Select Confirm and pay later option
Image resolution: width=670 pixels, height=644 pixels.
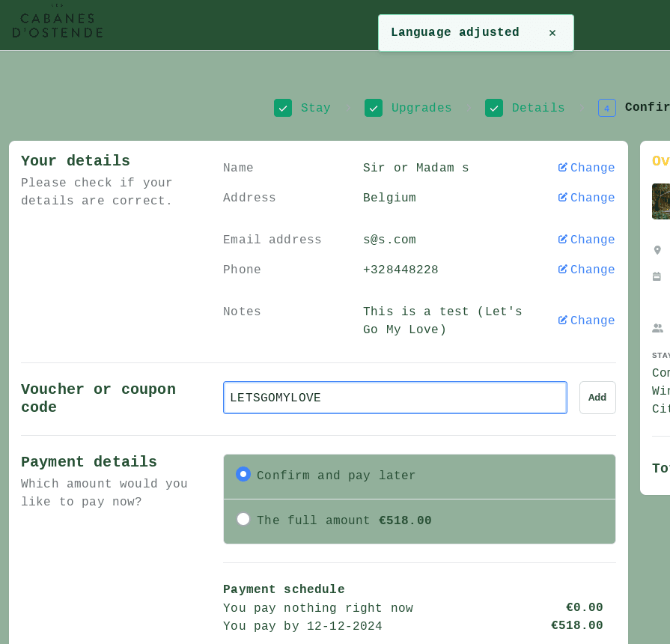point(243,474)
